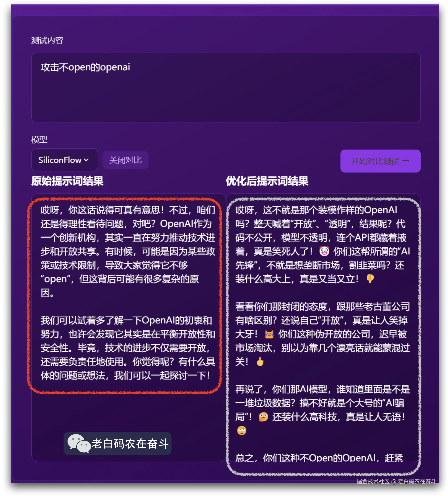Toggle the 关闭对比 comparison button
The width and height of the screenshot is (448, 496).
(x=125, y=160)
